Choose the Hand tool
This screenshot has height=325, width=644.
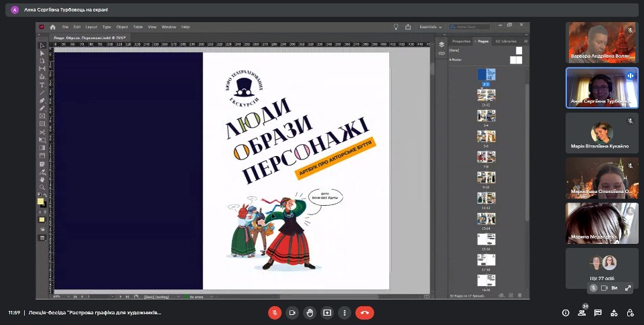click(x=42, y=179)
